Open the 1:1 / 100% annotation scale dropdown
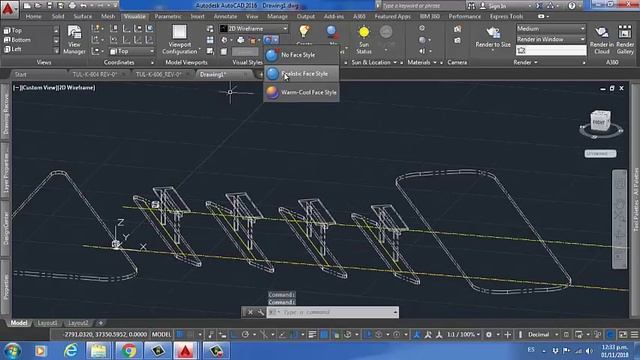Image resolution: width=640 pixels, height=360 pixels. 463,335
